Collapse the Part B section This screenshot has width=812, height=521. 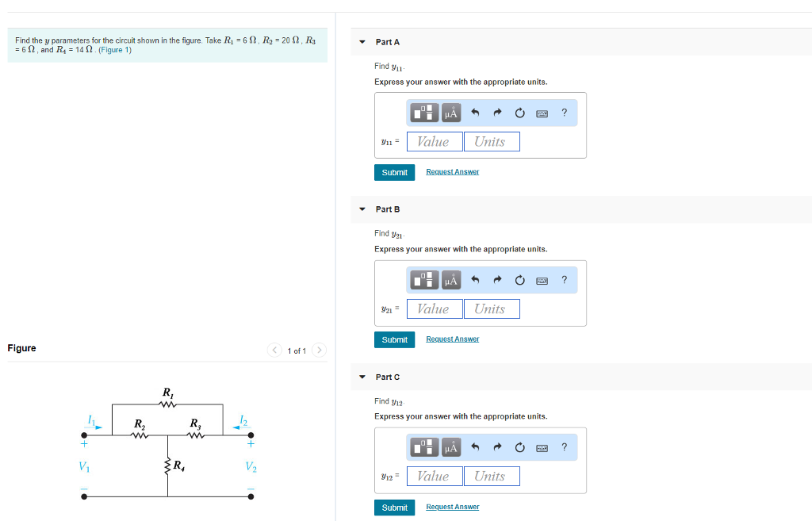pyautogui.click(x=362, y=209)
